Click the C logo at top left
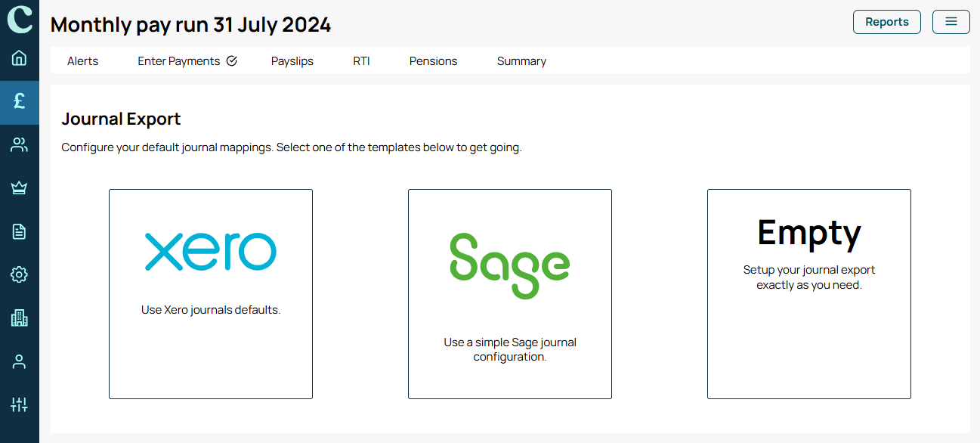The width and height of the screenshot is (980, 443). click(20, 18)
